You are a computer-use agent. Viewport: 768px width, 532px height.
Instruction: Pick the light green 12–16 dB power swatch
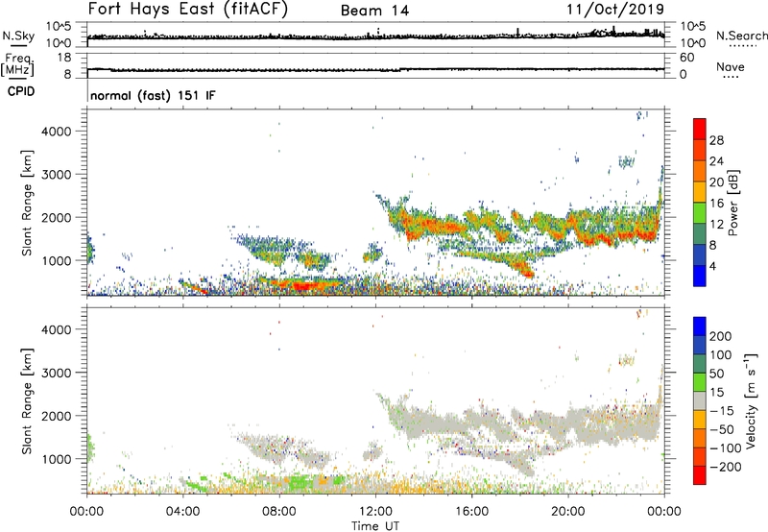[x=700, y=212]
